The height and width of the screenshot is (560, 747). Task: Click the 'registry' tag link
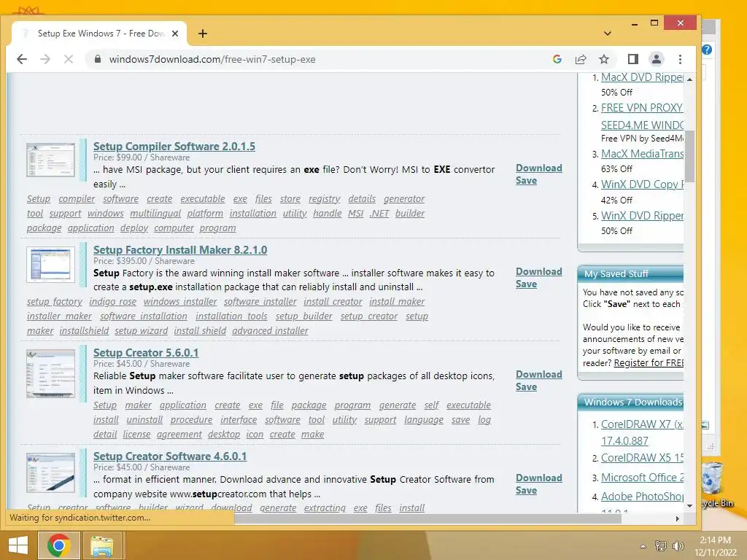coord(325,198)
